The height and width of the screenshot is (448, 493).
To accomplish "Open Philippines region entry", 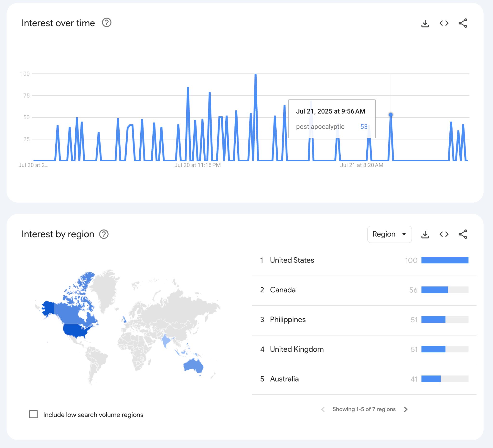I will [x=288, y=320].
